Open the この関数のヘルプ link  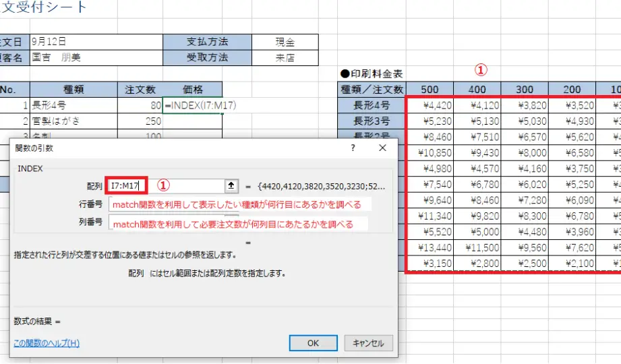(x=46, y=343)
